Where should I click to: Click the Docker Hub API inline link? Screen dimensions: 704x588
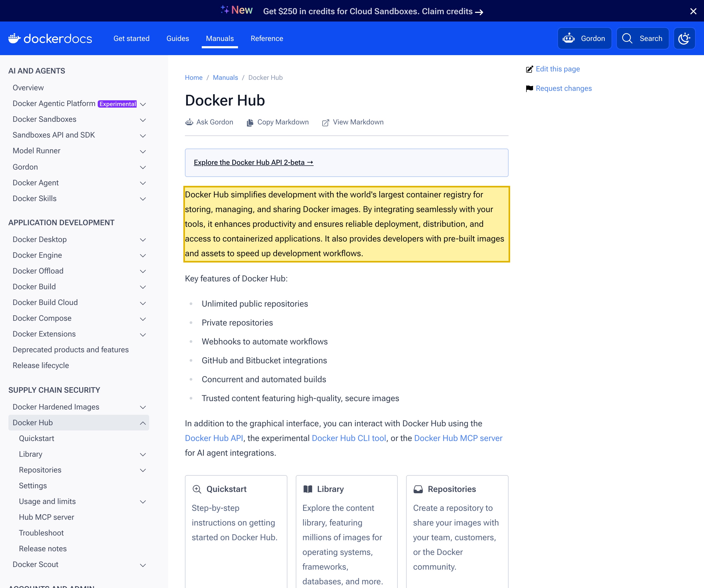[x=214, y=438]
